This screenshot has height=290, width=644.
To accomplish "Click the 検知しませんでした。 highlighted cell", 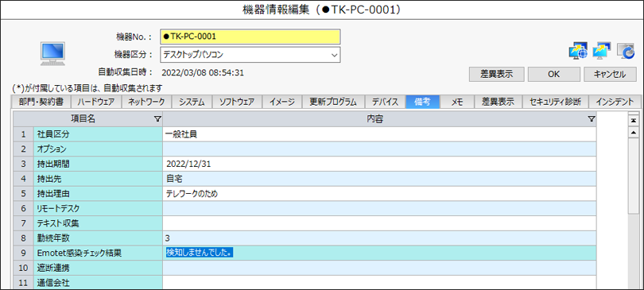I will pos(379,253).
